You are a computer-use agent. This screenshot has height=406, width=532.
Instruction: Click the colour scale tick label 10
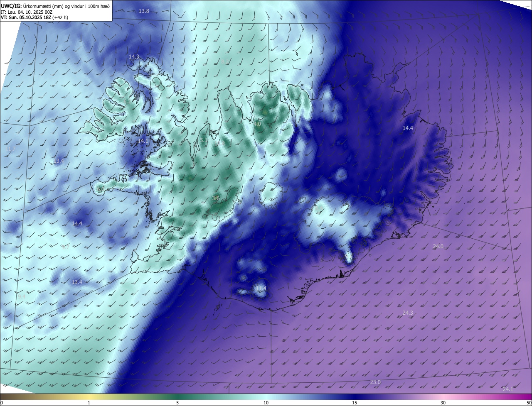[266, 403]
